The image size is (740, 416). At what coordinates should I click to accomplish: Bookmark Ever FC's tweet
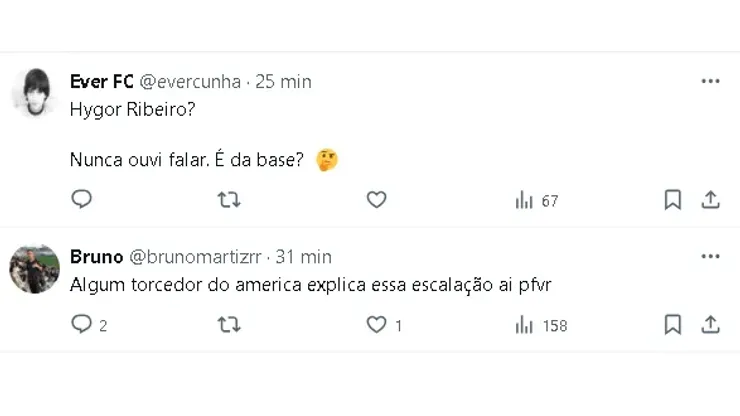pos(673,200)
